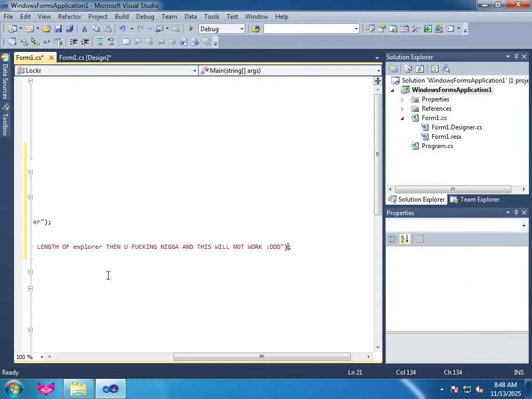Screen dimensions: 532x399
Task: Click the Save All icon
Action: pyautogui.click(x=70, y=29)
